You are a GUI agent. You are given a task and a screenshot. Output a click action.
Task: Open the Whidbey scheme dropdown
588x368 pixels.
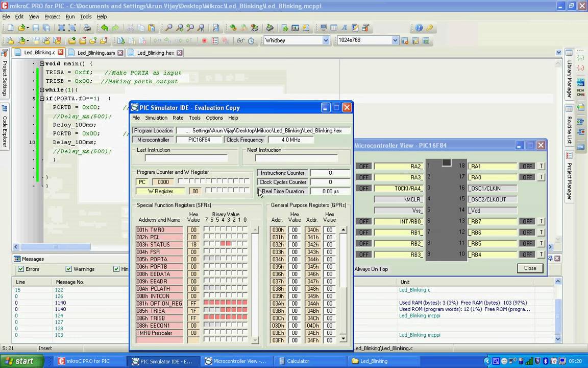tap(326, 40)
